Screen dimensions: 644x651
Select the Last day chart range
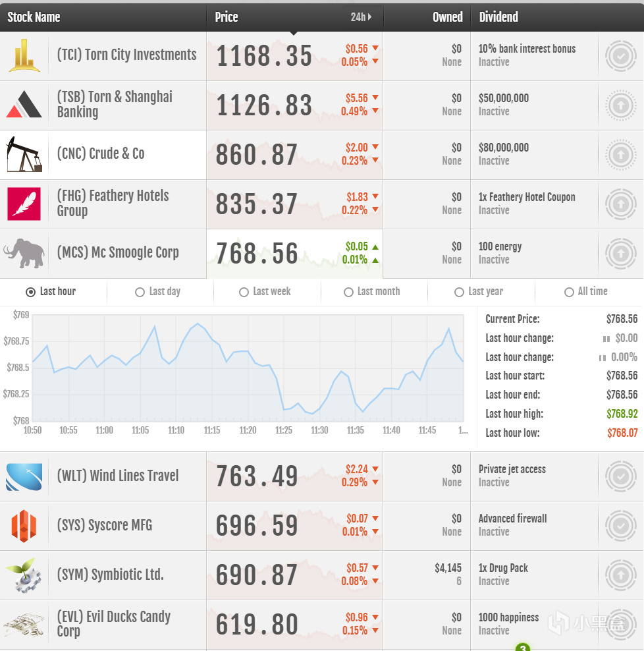point(157,292)
